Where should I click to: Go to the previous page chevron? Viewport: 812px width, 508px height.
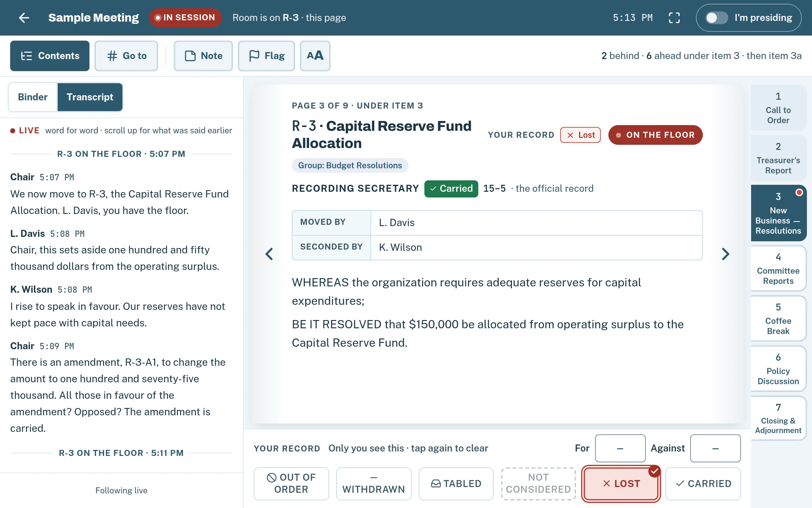pos(269,254)
